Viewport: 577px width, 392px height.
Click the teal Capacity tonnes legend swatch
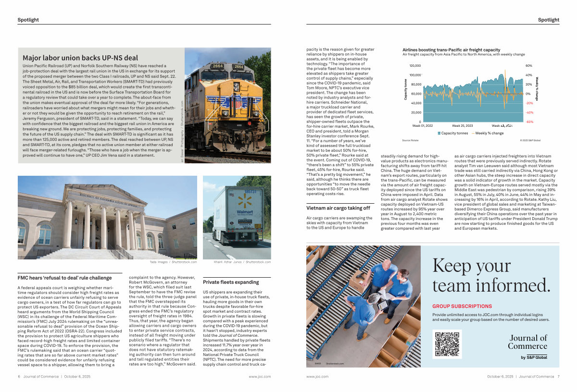click(x=439, y=133)
